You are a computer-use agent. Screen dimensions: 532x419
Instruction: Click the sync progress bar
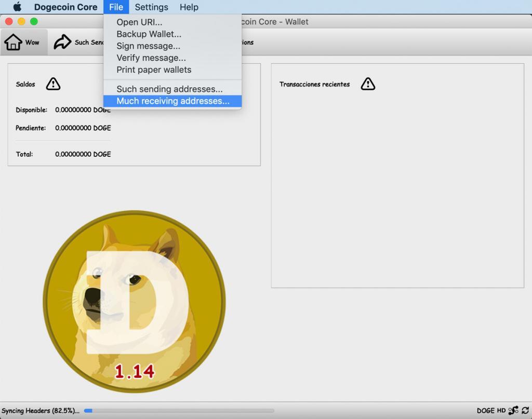pyautogui.click(x=179, y=411)
